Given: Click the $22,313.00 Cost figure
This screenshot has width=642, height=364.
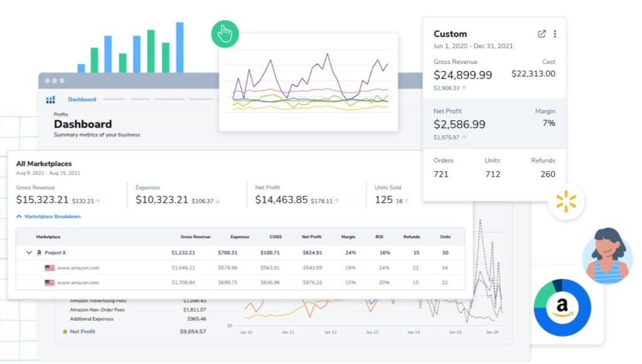Looking at the screenshot, I should 533,74.
